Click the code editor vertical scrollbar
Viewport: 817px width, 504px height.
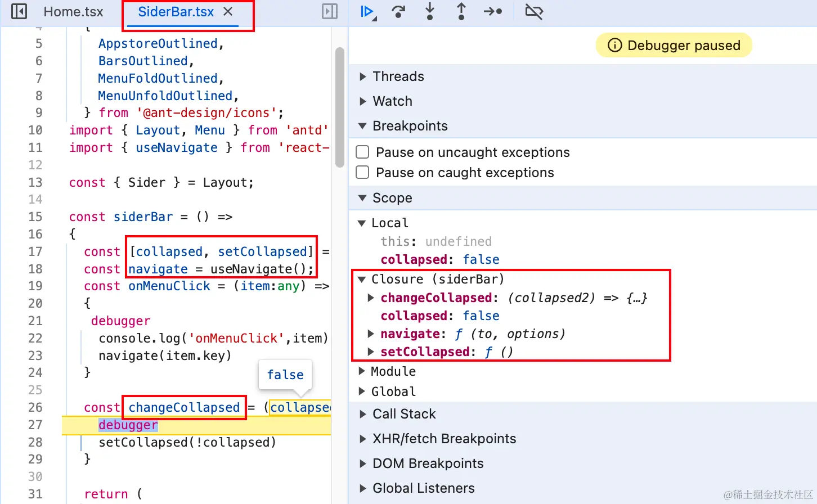point(339,107)
